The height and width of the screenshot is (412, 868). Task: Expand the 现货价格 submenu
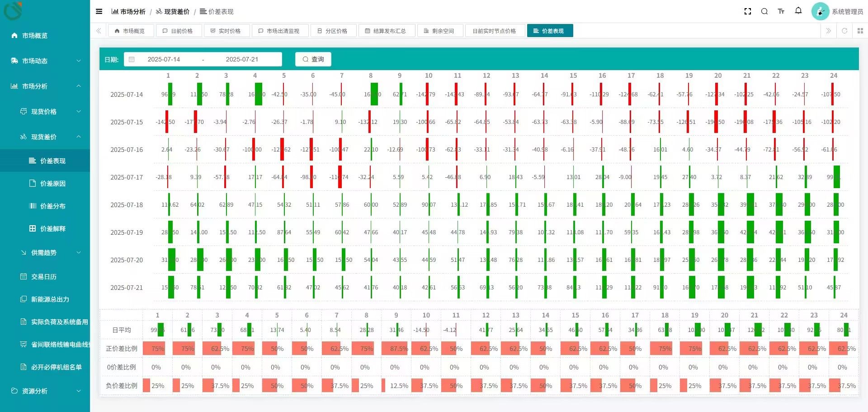point(50,112)
